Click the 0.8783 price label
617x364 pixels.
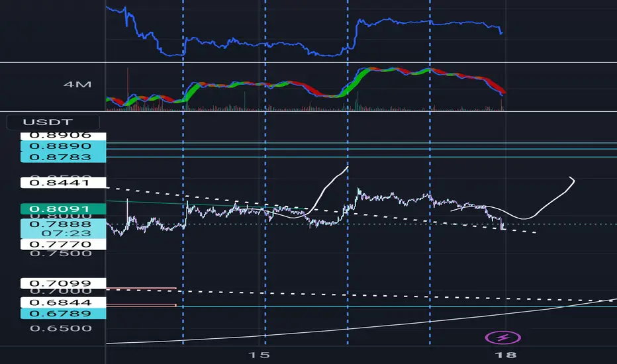[63, 157]
